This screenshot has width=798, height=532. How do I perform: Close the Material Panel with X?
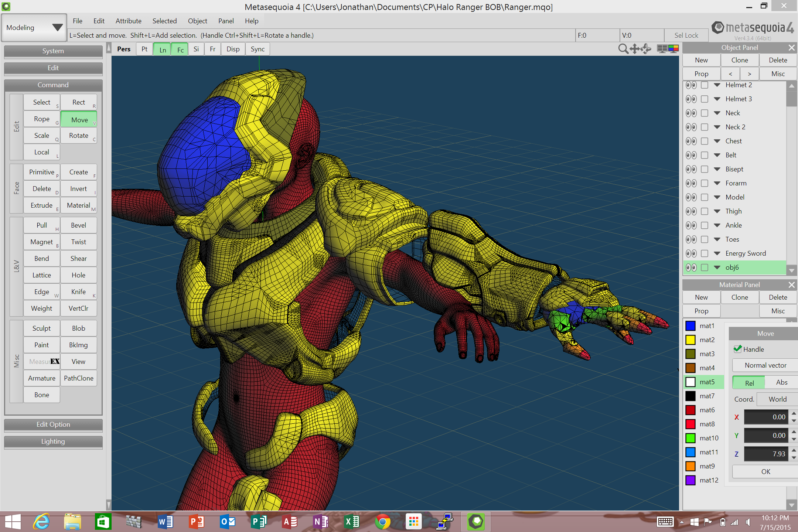click(791, 285)
